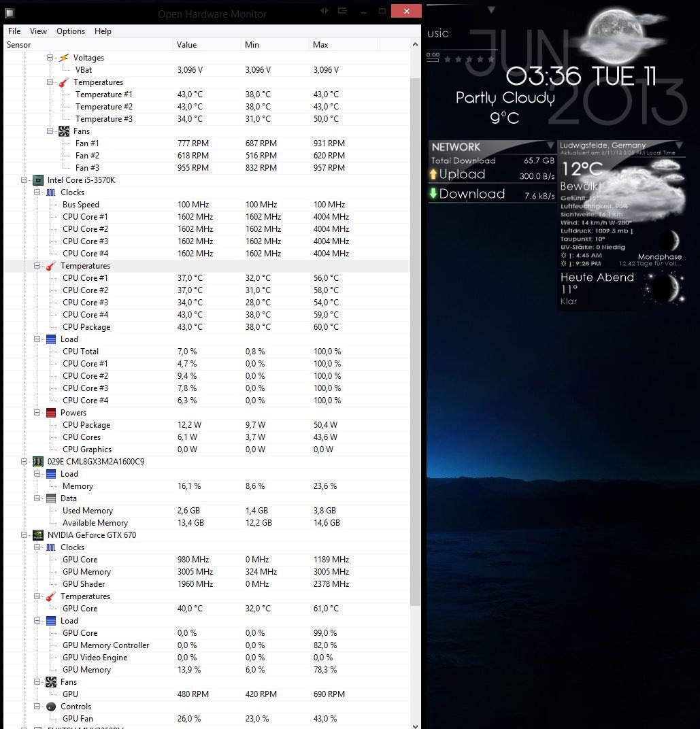Image resolution: width=700 pixels, height=729 pixels.
Task: Click the Intel Core i5-3570K chip icon
Action: click(38, 180)
